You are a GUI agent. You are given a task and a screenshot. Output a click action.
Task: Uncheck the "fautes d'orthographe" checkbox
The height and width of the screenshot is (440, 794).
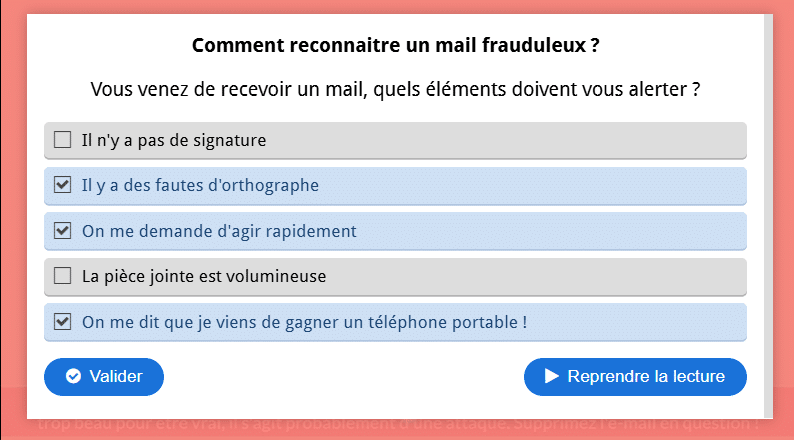coord(62,185)
